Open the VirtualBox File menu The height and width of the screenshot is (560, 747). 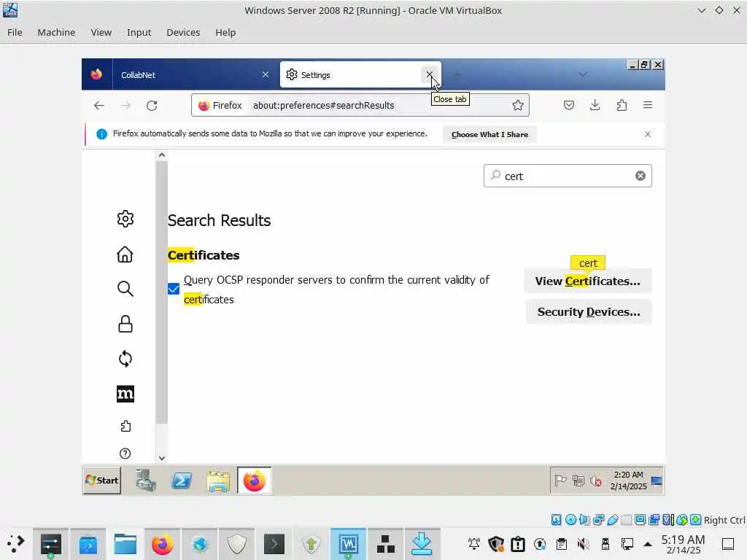[15, 32]
